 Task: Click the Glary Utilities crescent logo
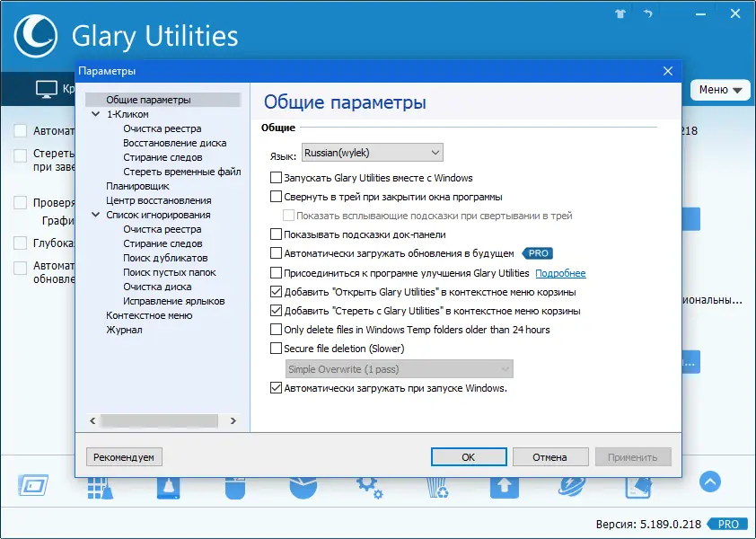coord(36,36)
